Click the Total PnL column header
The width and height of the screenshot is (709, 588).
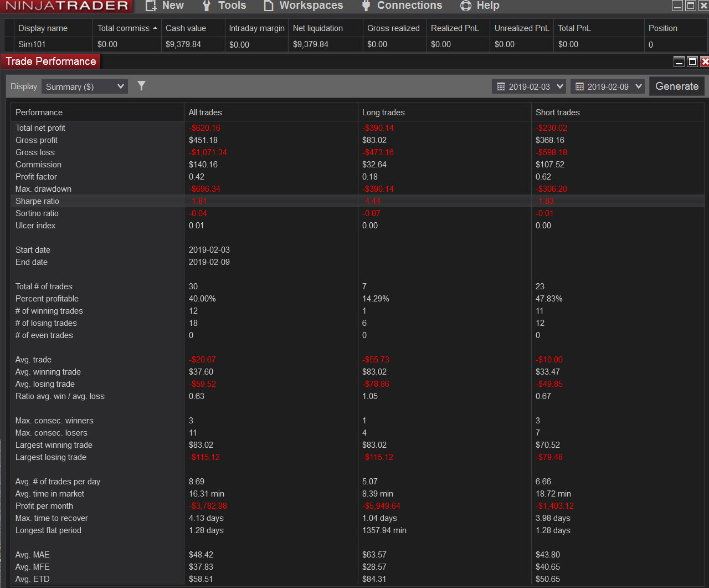point(599,28)
